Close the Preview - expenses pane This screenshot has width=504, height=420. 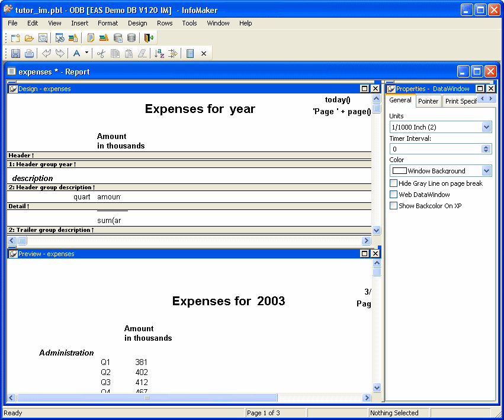pyautogui.click(x=375, y=254)
